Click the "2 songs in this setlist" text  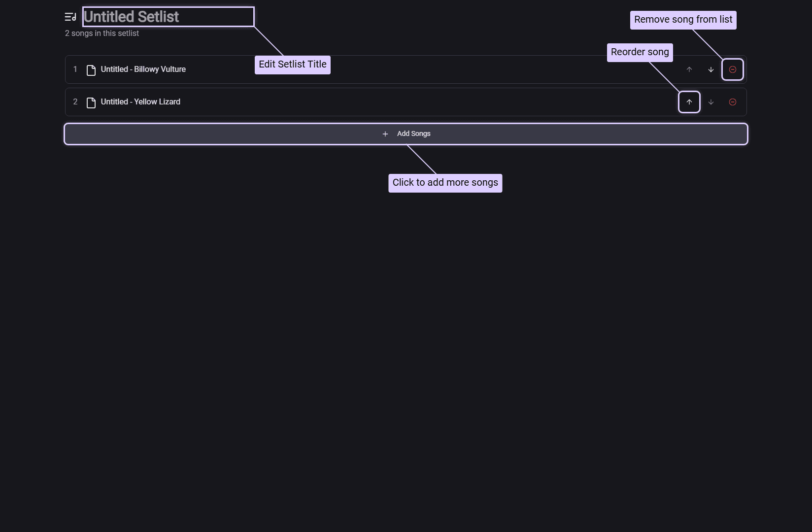coord(102,33)
